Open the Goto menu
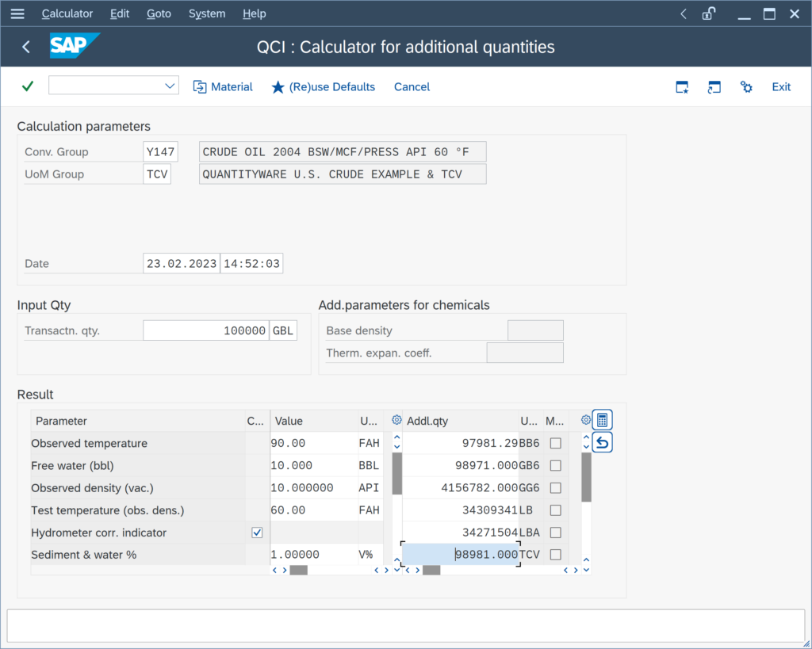Image resolution: width=812 pixels, height=649 pixels. [x=159, y=13]
